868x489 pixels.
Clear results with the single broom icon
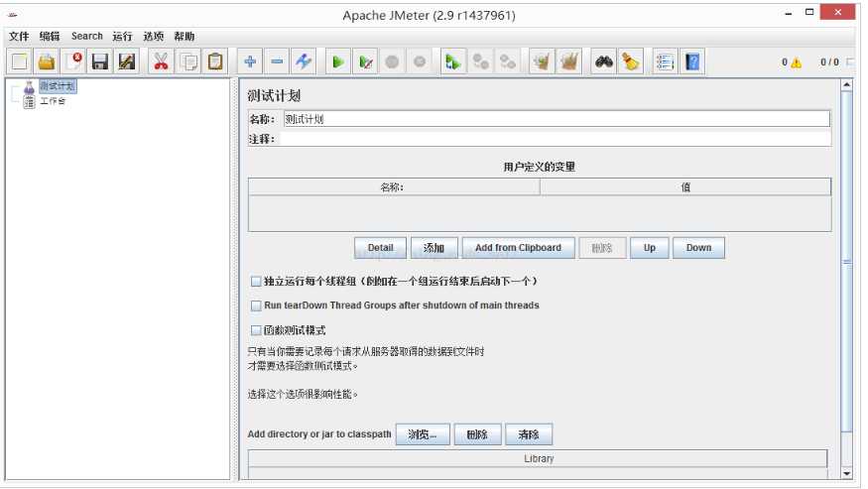click(x=542, y=61)
